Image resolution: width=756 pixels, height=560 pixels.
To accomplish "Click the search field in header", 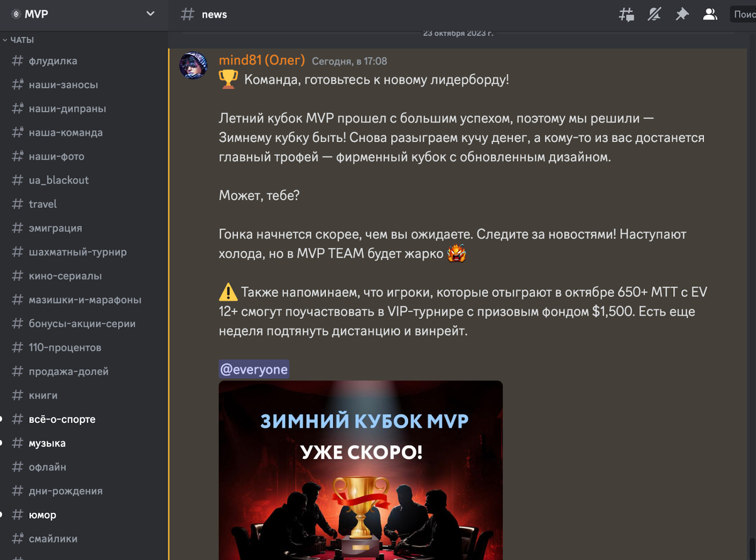I will point(743,14).
